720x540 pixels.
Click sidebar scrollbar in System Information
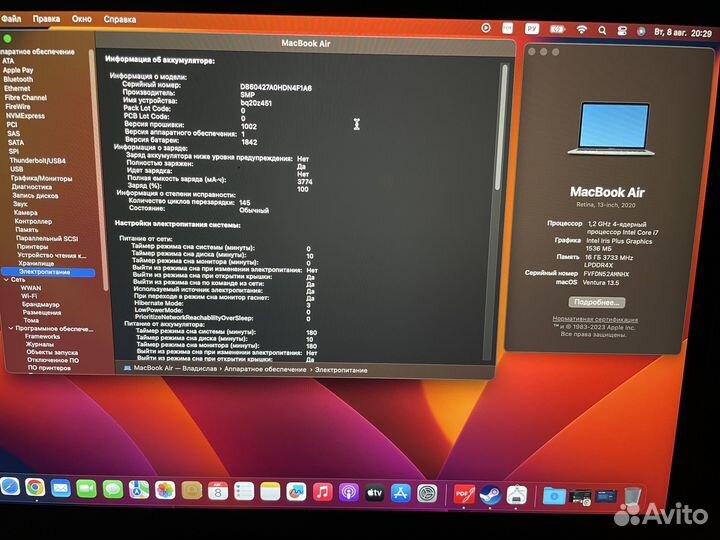pos(98,170)
